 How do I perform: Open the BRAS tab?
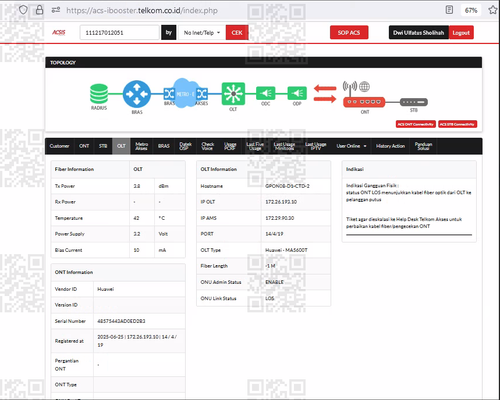[164, 146]
